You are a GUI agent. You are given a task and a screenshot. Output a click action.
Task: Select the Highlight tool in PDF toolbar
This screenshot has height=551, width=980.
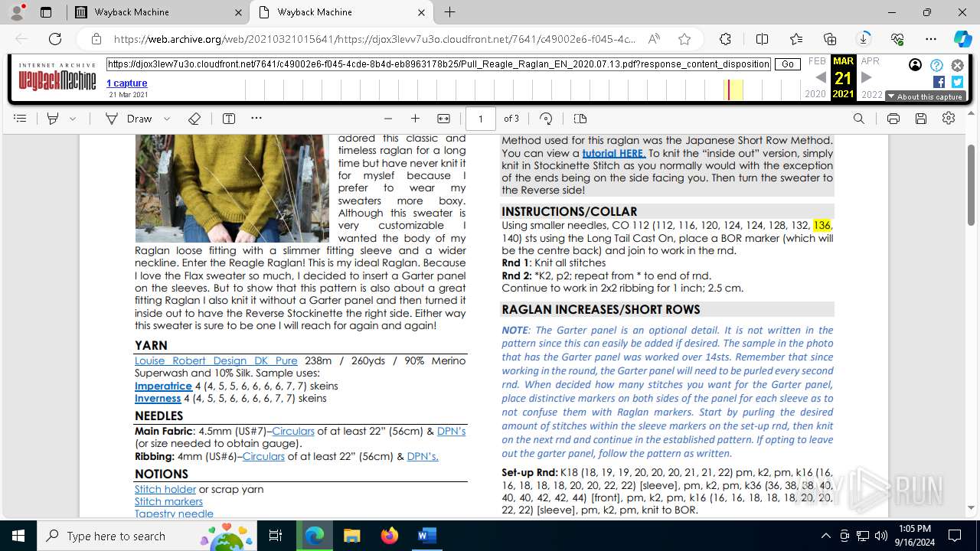click(53, 119)
